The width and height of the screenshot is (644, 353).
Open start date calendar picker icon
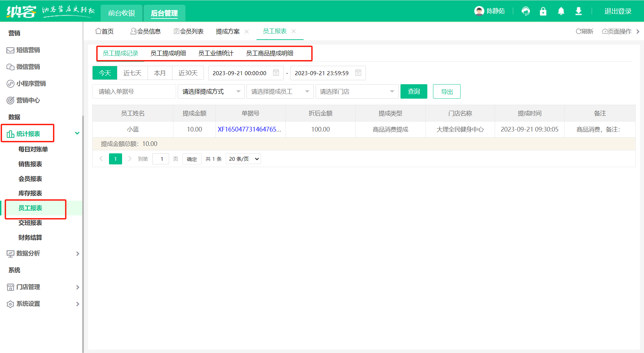tap(276, 73)
